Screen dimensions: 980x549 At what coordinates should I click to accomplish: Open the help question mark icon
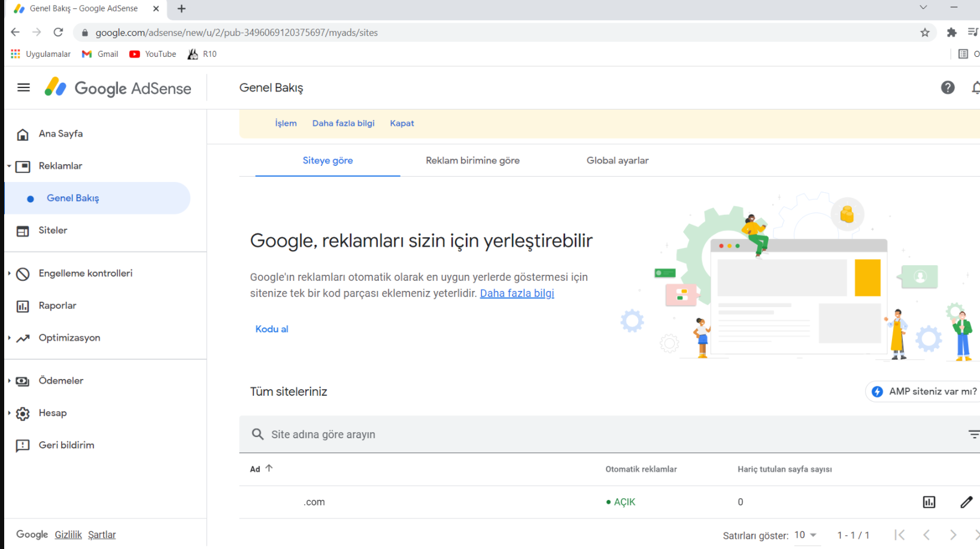point(948,88)
